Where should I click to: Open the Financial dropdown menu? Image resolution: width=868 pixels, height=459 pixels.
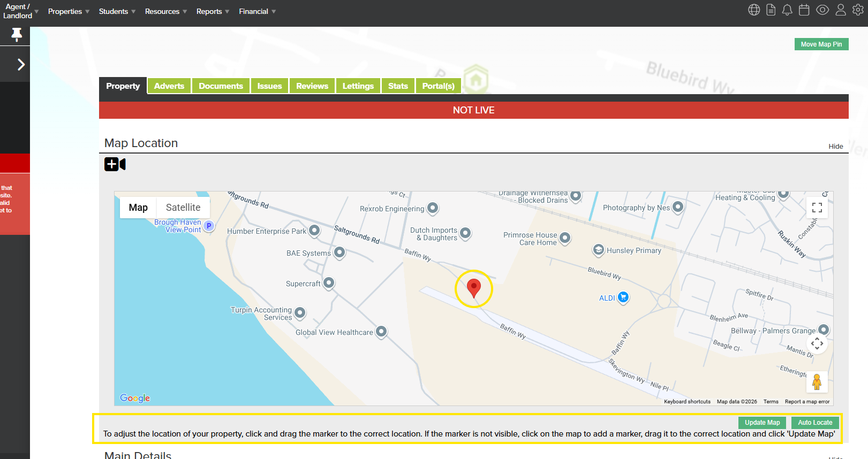[257, 11]
